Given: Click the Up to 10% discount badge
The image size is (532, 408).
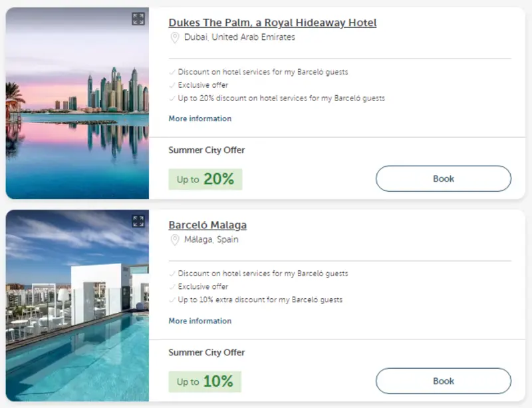Looking at the screenshot, I should tap(205, 381).
